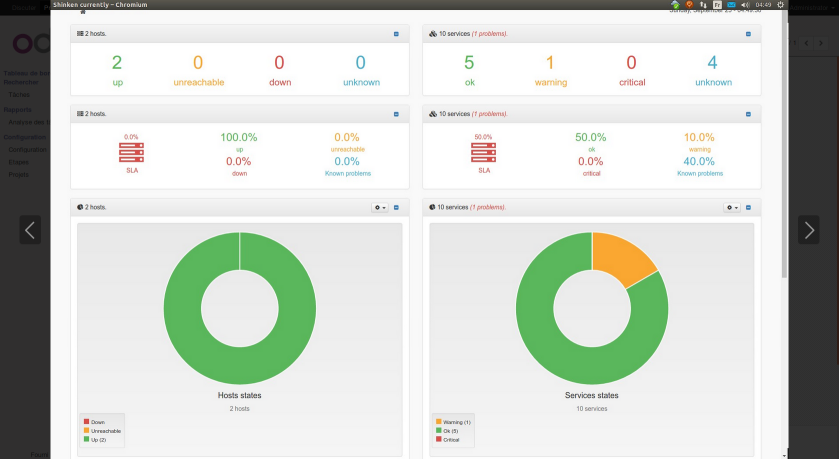Image resolution: width=839 pixels, height=459 pixels.
Task: Click the list icon in the hosts SLA panel header
Action: [80, 114]
